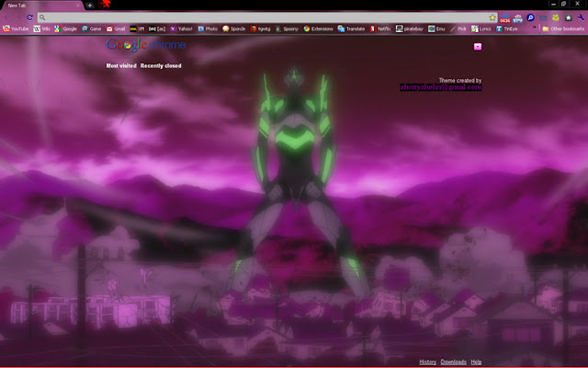Switch to Recently closed section
The image size is (588, 368).
(161, 65)
